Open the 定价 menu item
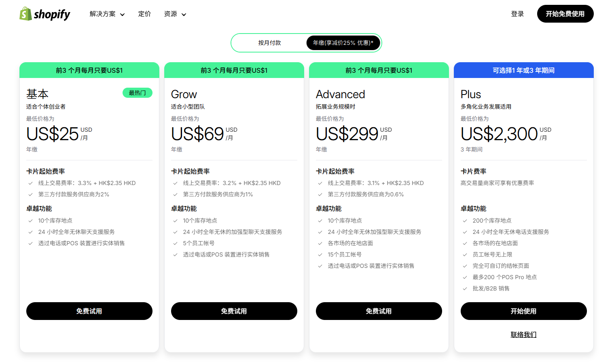The height and width of the screenshot is (364, 614). [144, 14]
